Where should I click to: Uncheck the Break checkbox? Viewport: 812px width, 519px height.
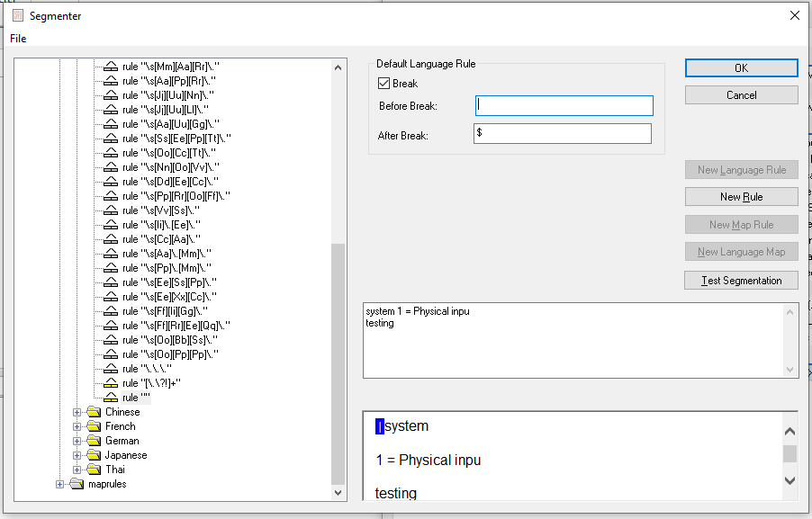tap(384, 84)
